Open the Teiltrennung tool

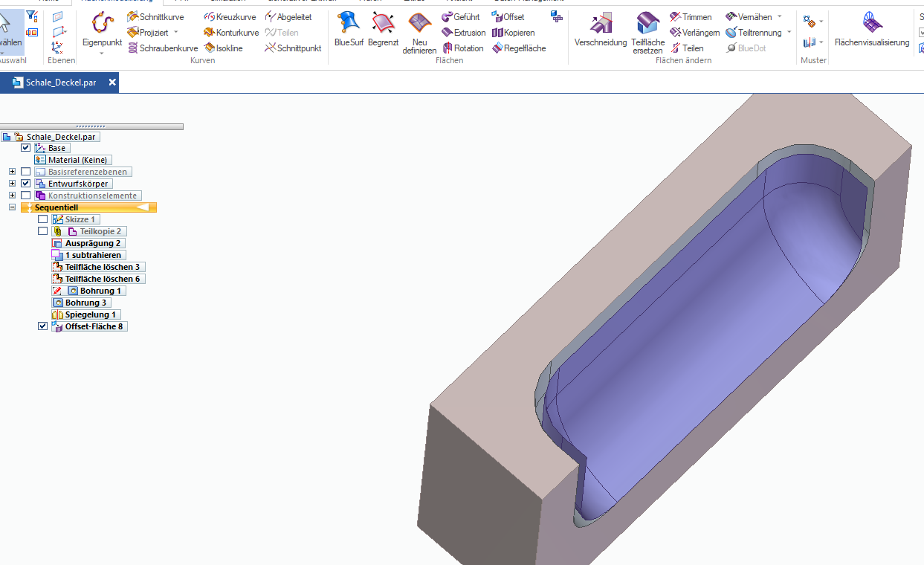pos(754,33)
